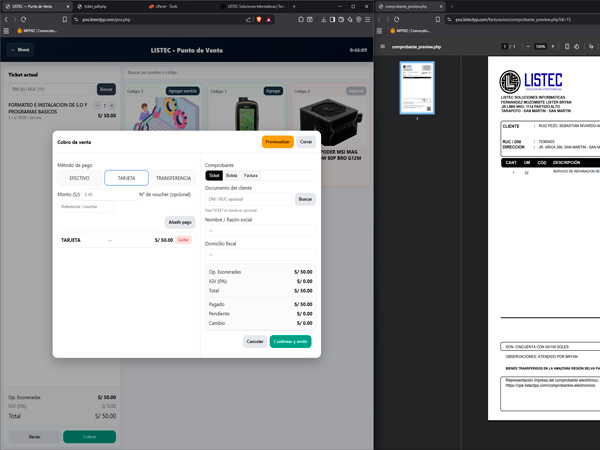The width and height of the screenshot is (600, 450).
Task: Reload the comprobante_preview page in the right window
Action: pyautogui.click(x=396, y=19)
